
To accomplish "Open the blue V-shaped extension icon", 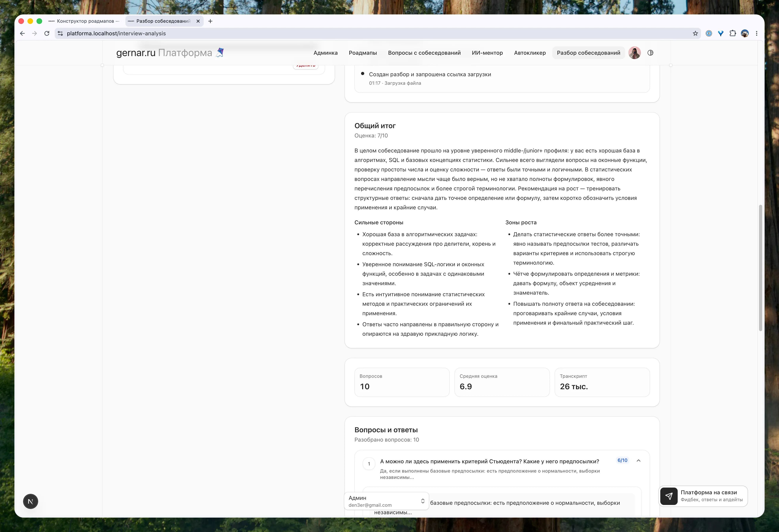I will (x=721, y=34).
